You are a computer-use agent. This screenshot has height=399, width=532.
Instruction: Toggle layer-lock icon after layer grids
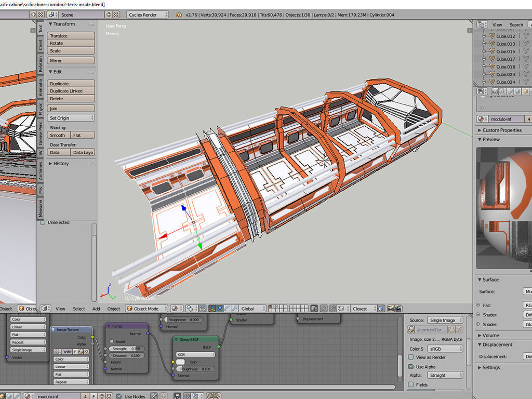click(314, 309)
